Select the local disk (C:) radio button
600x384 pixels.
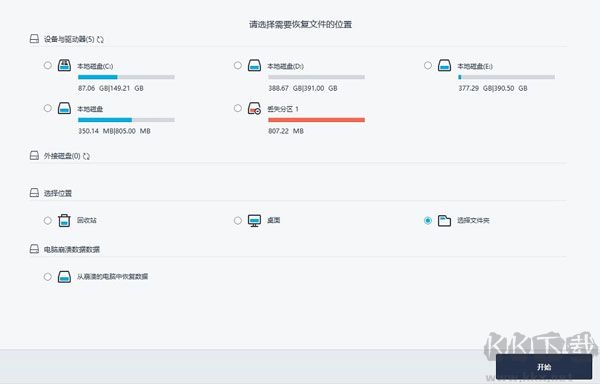coord(47,65)
